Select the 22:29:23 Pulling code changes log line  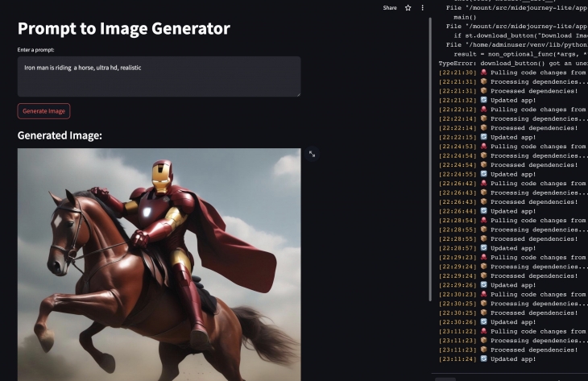(x=513, y=258)
